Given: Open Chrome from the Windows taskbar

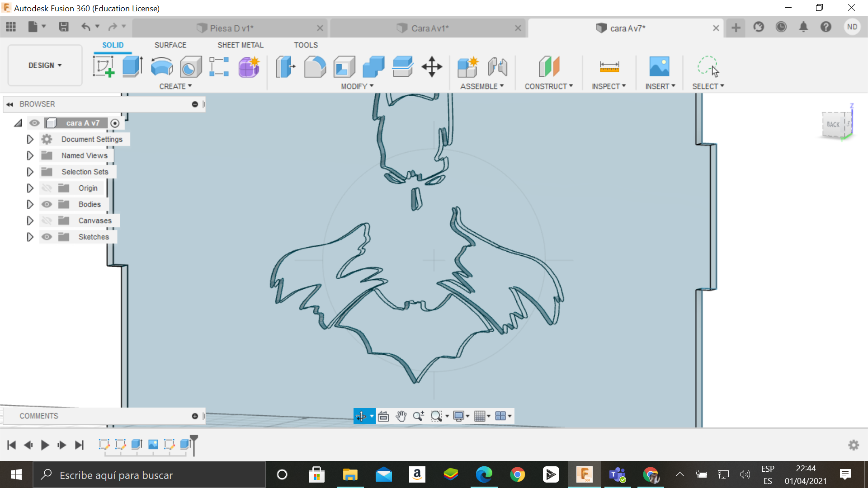Looking at the screenshot, I should coord(517,474).
